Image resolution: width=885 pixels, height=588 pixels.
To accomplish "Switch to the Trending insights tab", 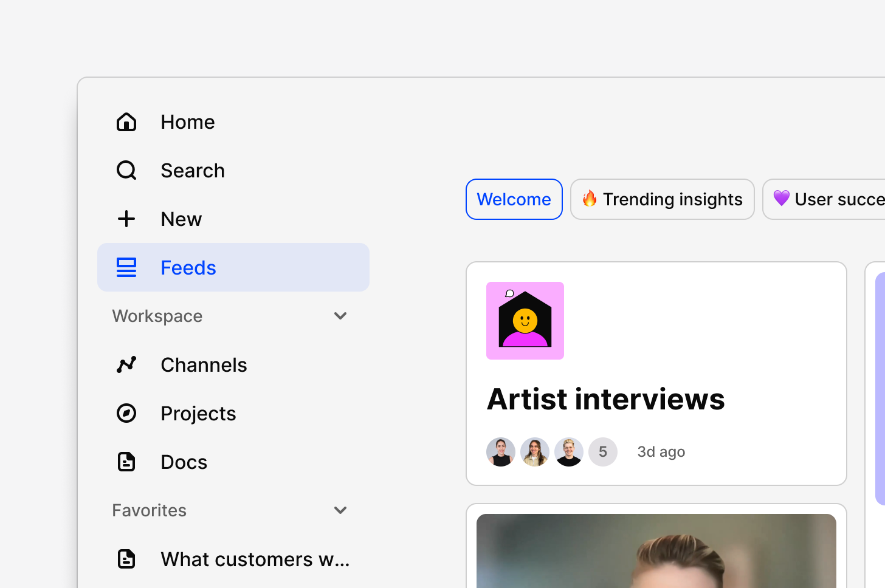I will pyautogui.click(x=663, y=199).
